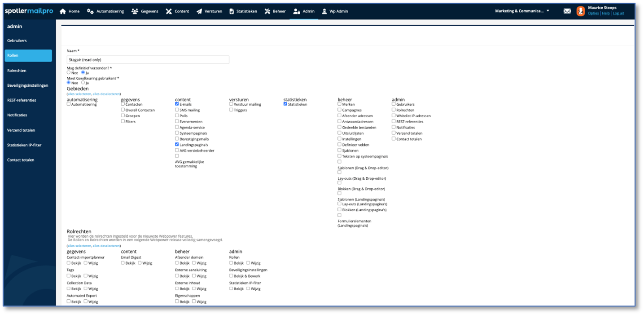Click the Home house icon
The width and height of the screenshot is (644, 315).
click(63, 11)
